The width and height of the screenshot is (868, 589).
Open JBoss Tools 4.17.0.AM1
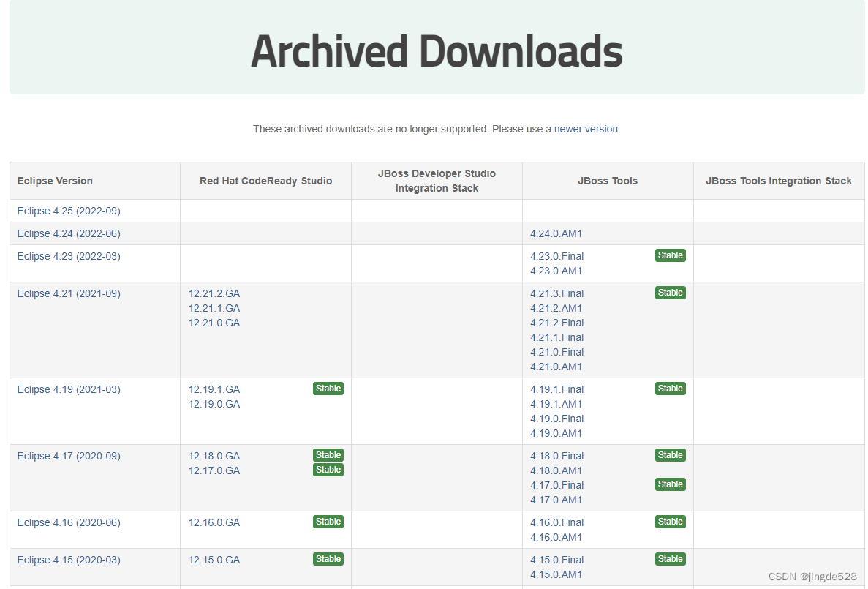pos(556,500)
